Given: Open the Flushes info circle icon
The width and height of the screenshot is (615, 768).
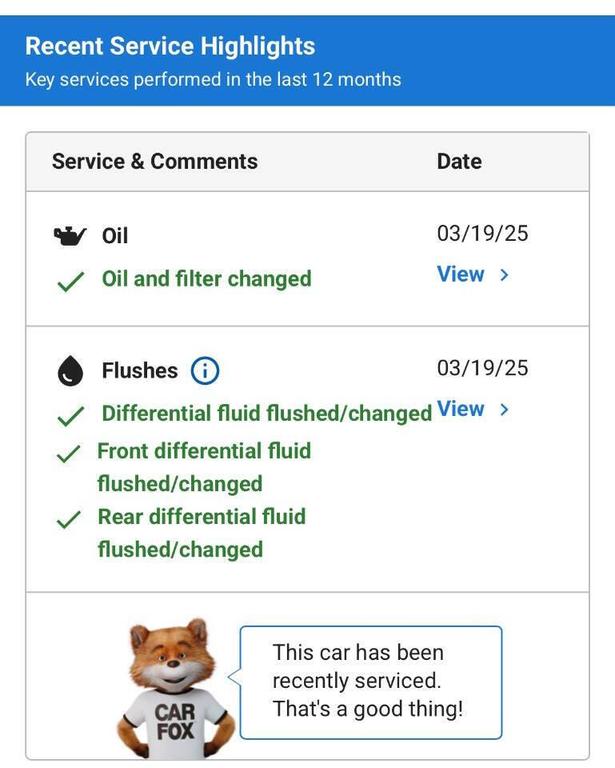Looking at the screenshot, I should [204, 371].
